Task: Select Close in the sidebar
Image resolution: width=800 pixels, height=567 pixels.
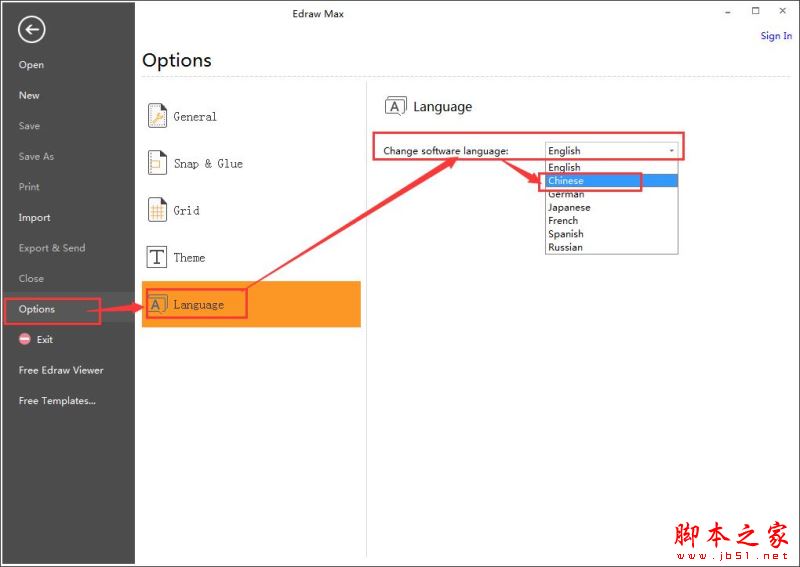Action: (31, 279)
